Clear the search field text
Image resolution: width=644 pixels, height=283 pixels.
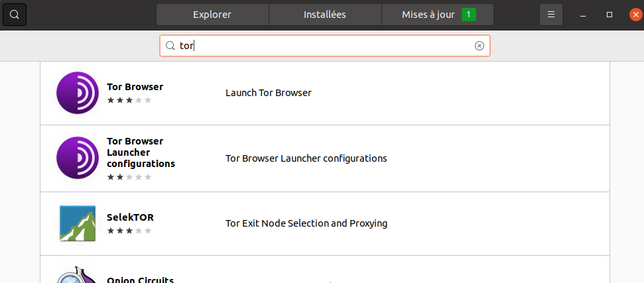click(480, 46)
